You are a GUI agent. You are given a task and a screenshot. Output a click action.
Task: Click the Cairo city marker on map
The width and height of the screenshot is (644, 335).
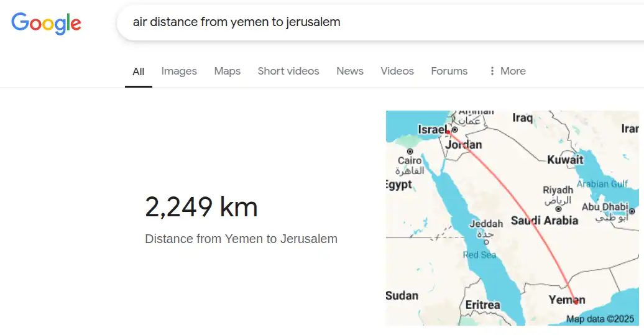pos(410,152)
